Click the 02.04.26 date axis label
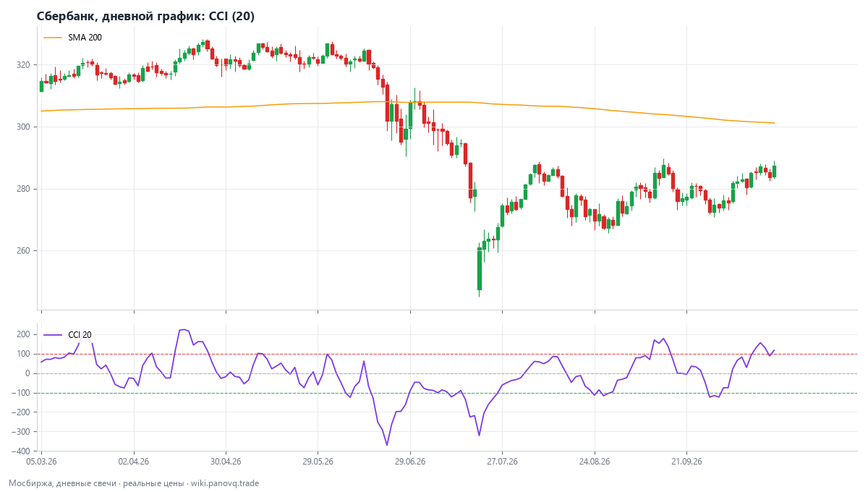Screen dimensions: 868x492 coord(134,461)
